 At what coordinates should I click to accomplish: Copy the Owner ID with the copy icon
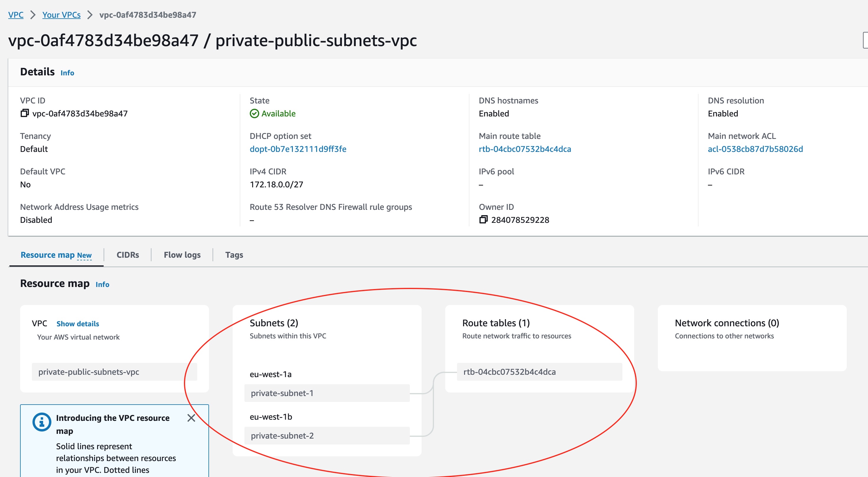483,220
